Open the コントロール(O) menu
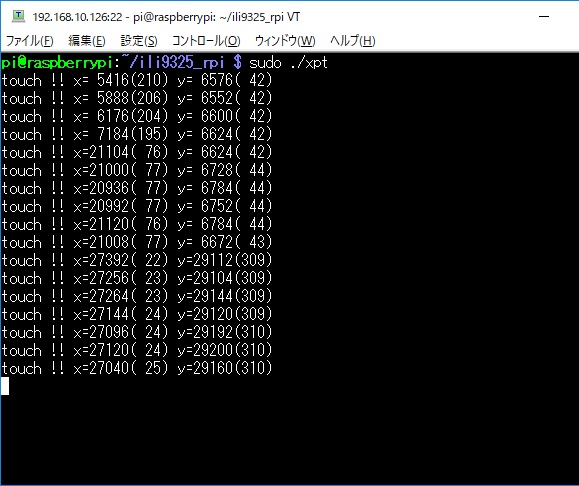Image resolution: width=579 pixels, height=486 pixels. [206, 40]
